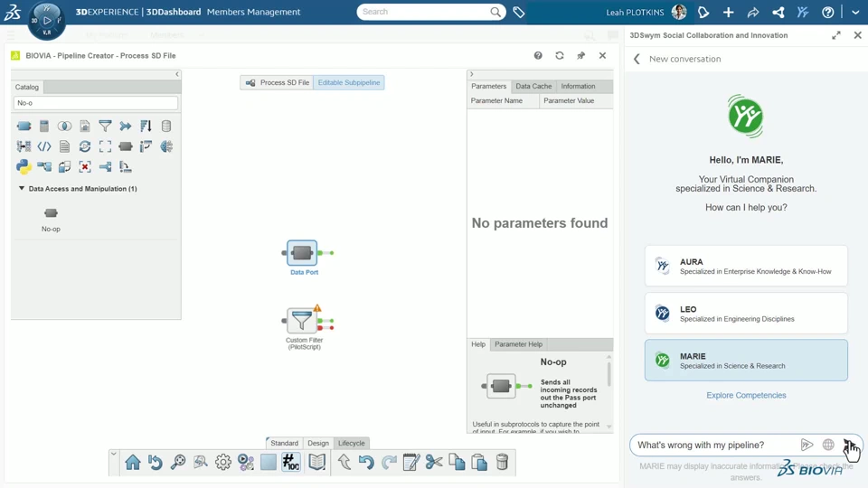Screen dimensions: 868x488
Task: Click the notepad edit icon in the toolbar
Action: (x=411, y=462)
